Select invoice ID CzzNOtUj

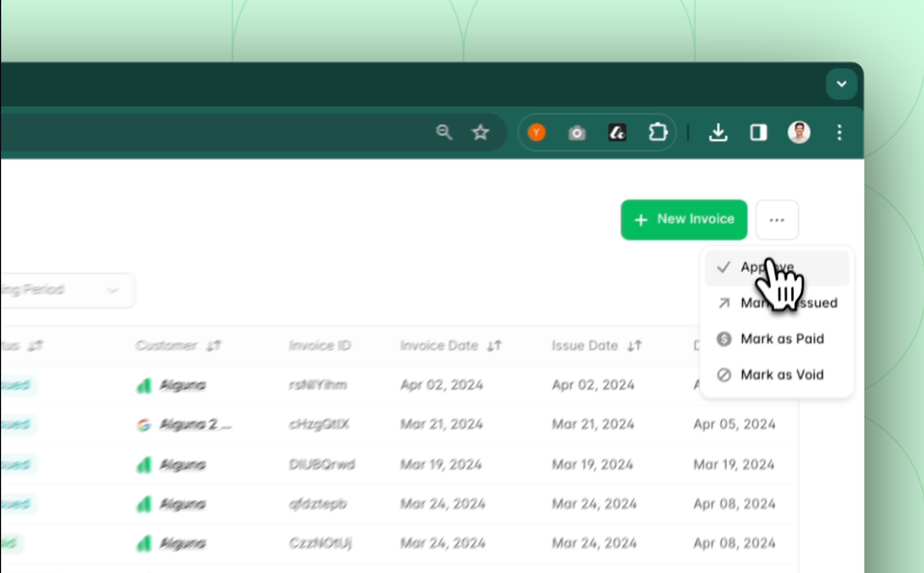(x=320, y=543)
